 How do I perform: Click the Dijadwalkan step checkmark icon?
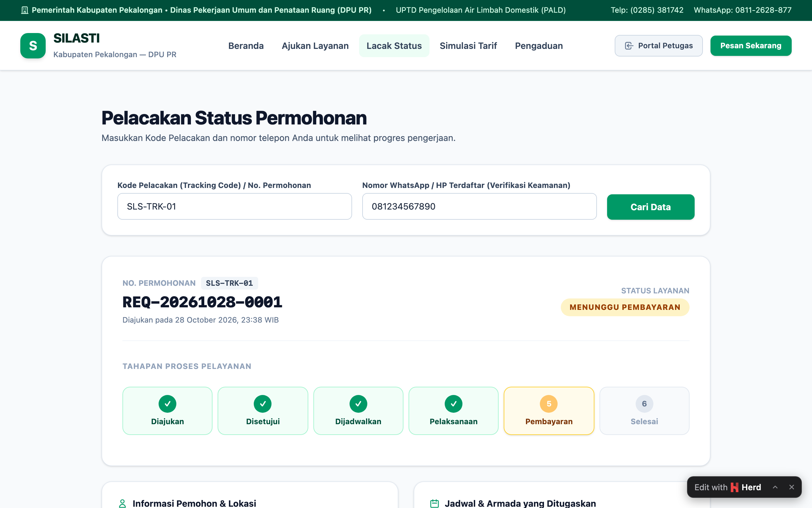click(x=358, y=404)
